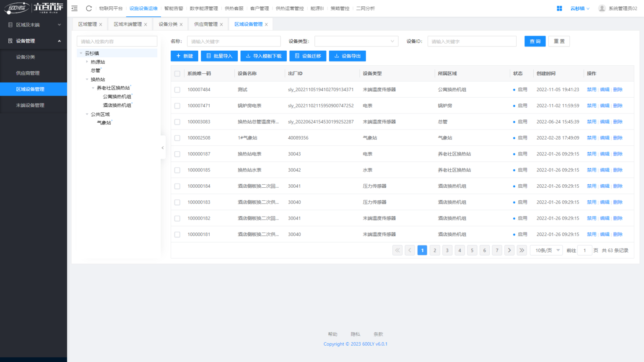Close the 区域管理 tab
This screenshot has width=644, height=362.
tap(101, 25)
